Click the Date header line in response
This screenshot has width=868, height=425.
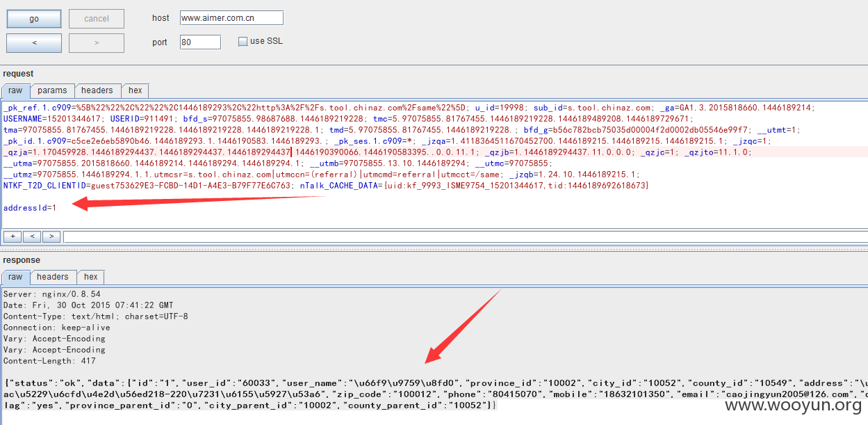pyautogui.click(x=88, y=305)
